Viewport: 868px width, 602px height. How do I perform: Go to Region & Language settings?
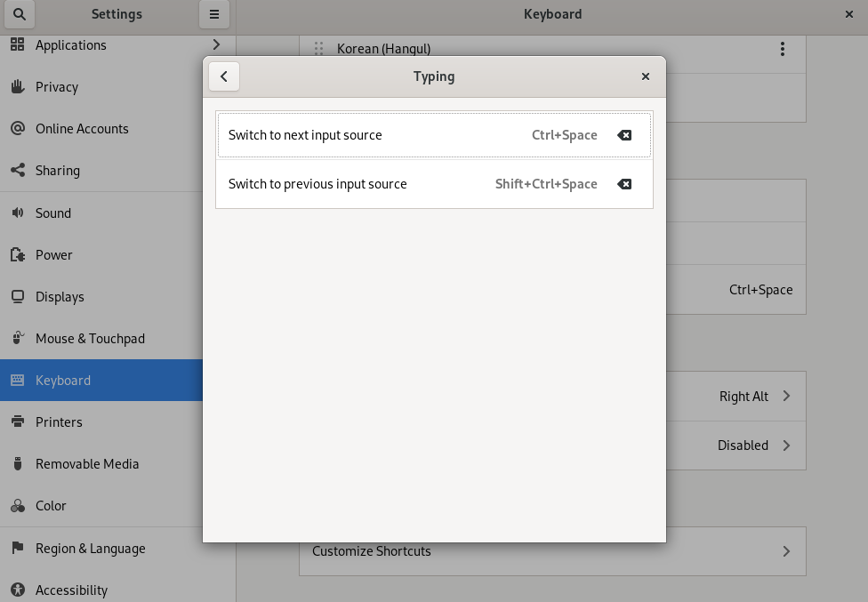(x=90, y=549)
